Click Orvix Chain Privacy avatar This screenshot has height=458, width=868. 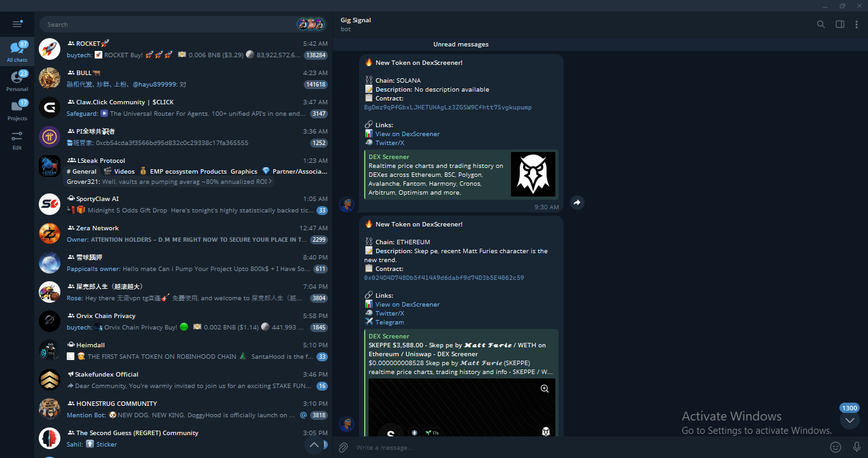click(50, 321)
